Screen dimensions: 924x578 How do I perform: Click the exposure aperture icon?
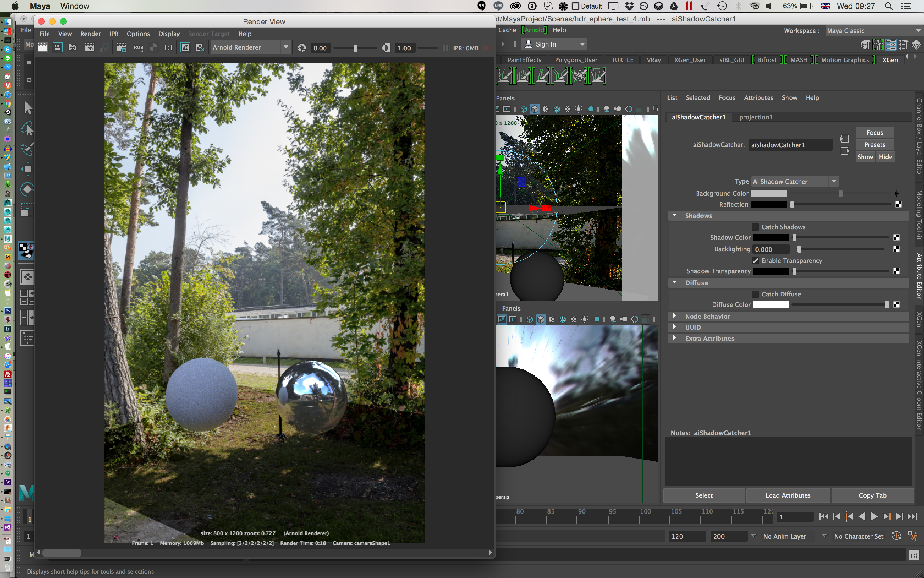pos(302,48)
